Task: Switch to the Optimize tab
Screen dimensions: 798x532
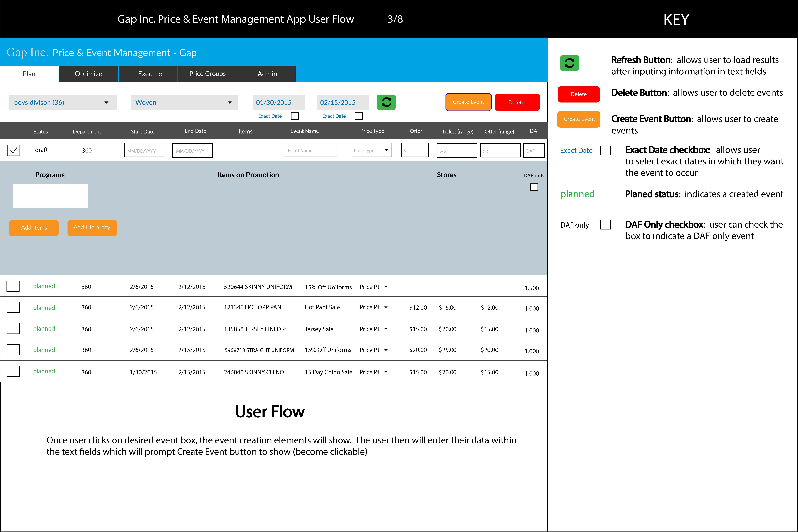Action: coord(88,74)
